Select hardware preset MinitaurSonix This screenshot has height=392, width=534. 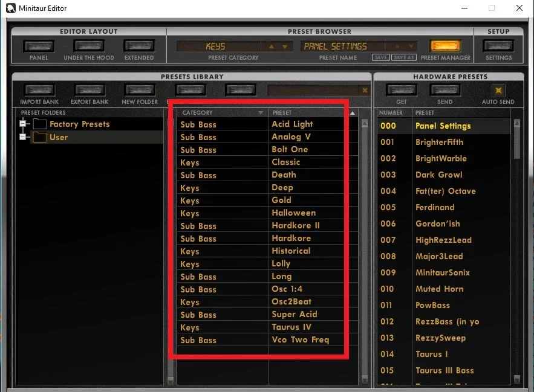[443, 272]
